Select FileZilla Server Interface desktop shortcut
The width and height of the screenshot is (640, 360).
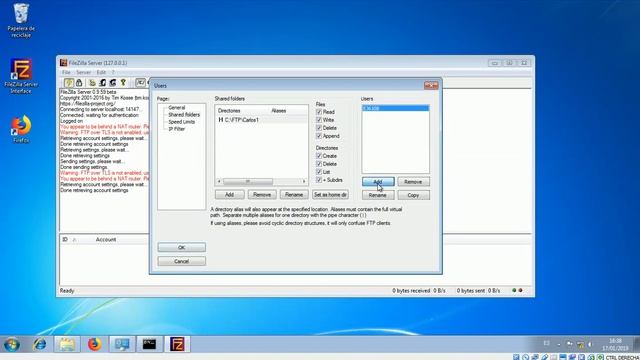point(21,76)
